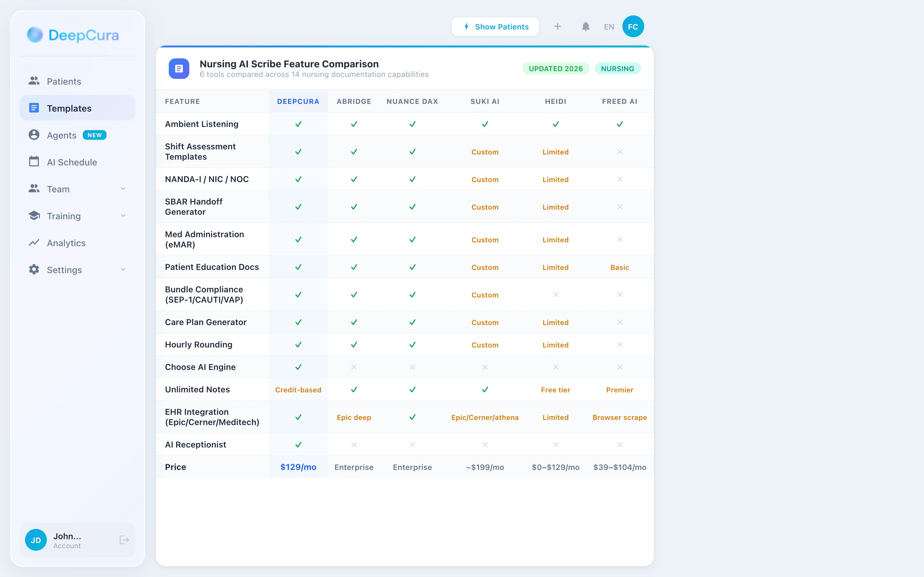
Task: Expand the Settings submenu chevron
Action: tap(123, 269)
